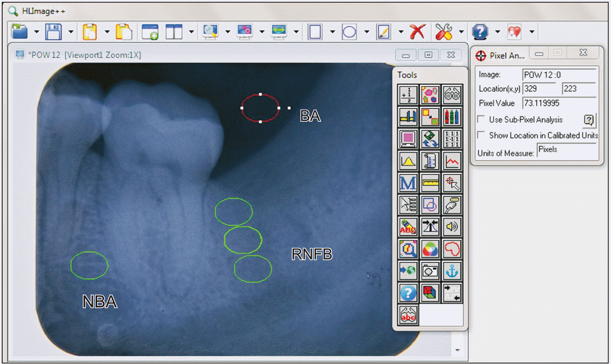This screenshot has height=364, width=611.
Task: Open the colorful magnifier zoom tool
Action: (x=408, y=249)
